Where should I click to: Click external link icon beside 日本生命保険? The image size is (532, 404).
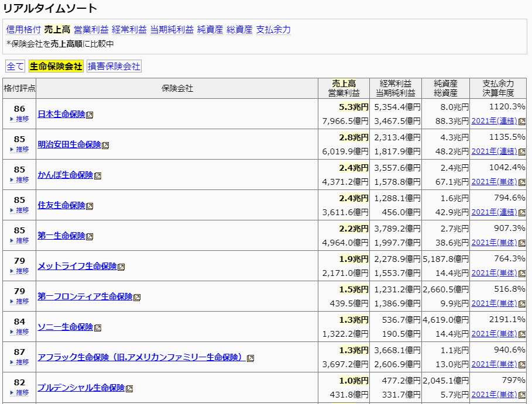point(90,115)
